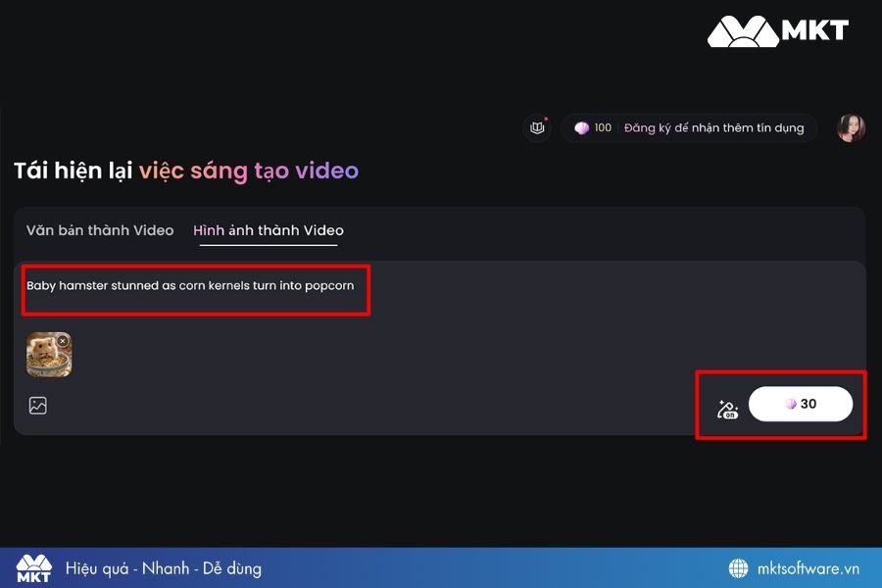Select the uploaded hamster image thumbnail
The height and width of the screenshot is (588, 882).
47,357
